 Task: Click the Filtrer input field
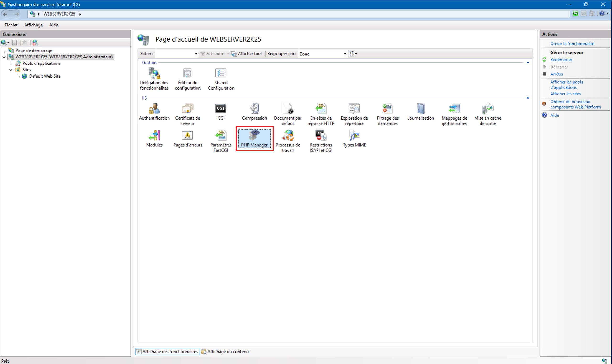pos(174,54)
